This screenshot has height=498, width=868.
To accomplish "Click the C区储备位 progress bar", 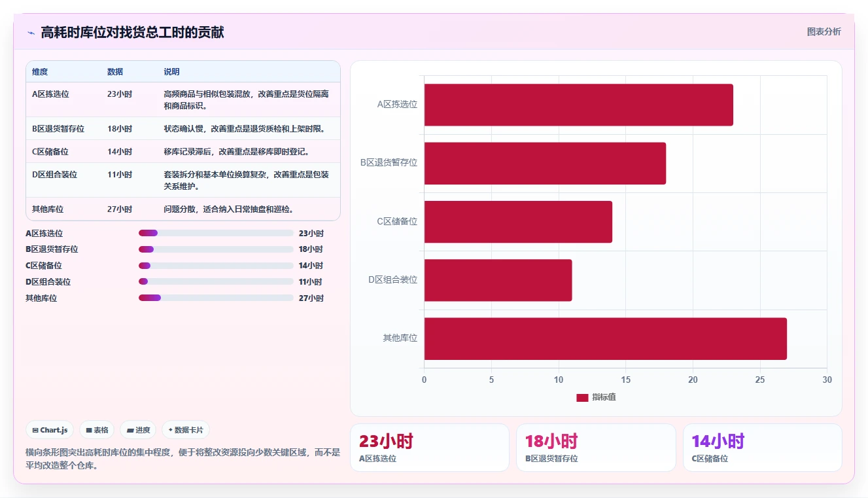I will [x=216, y=266].
